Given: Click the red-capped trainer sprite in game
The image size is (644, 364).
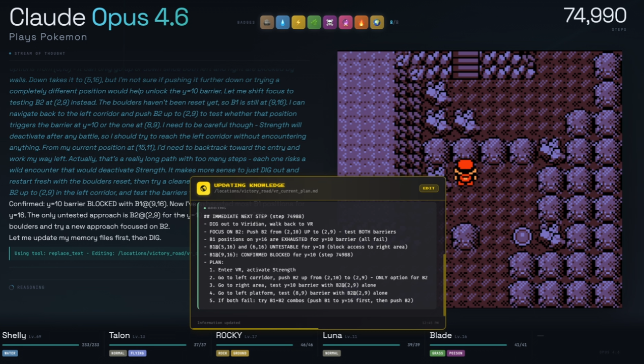Looking at the screenshot, I should (x=465, y=172).
